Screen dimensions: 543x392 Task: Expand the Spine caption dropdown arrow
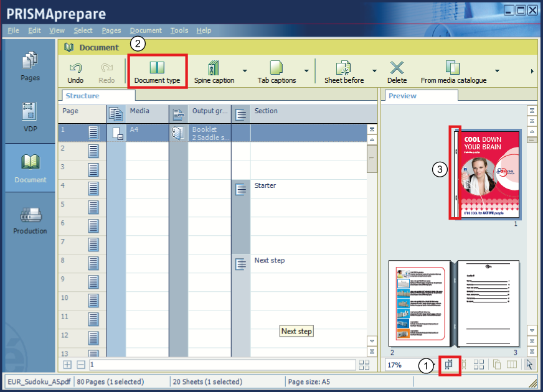pyautogui.click(x=245, y=72)
